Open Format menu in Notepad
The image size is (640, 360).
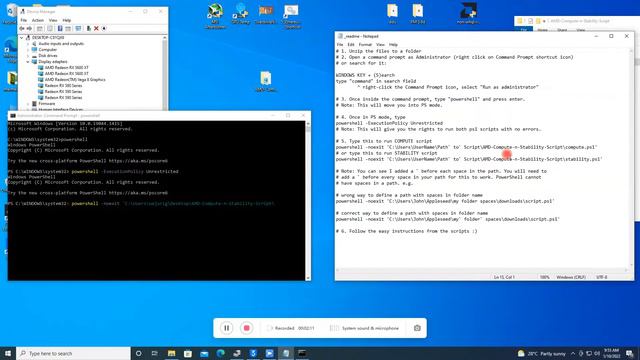pyautogui.click(x=365, y=44)
